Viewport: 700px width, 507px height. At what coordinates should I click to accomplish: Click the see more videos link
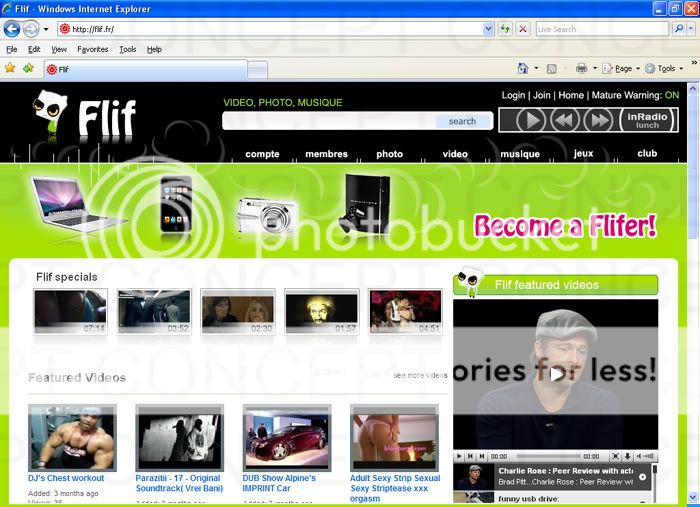pyautogui.click(x=420, y=375)
